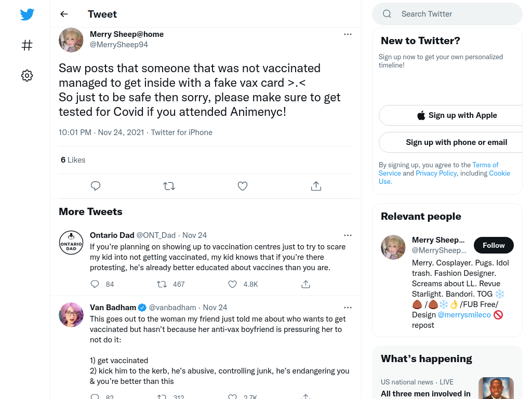Share the Merry Sheep main tweet
Screen dimensions: 532x399
(x=316, y=186)
